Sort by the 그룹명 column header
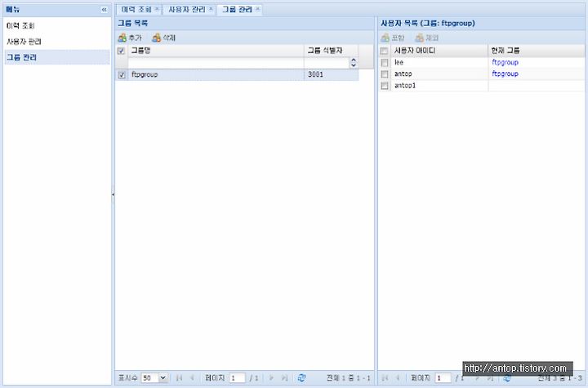The image size is (588, 388). point(216,51)
